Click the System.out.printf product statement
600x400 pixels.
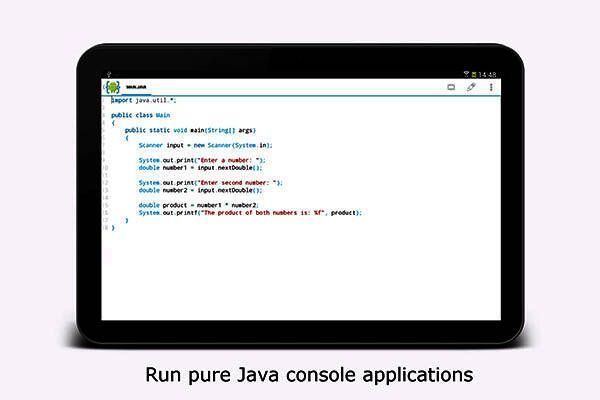[250, 212]
